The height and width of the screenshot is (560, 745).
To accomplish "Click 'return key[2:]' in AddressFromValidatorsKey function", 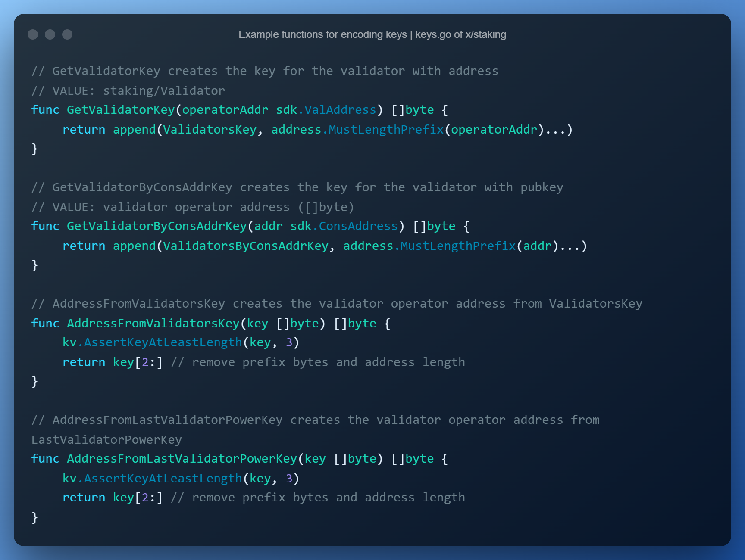I will tap(113, 362).
